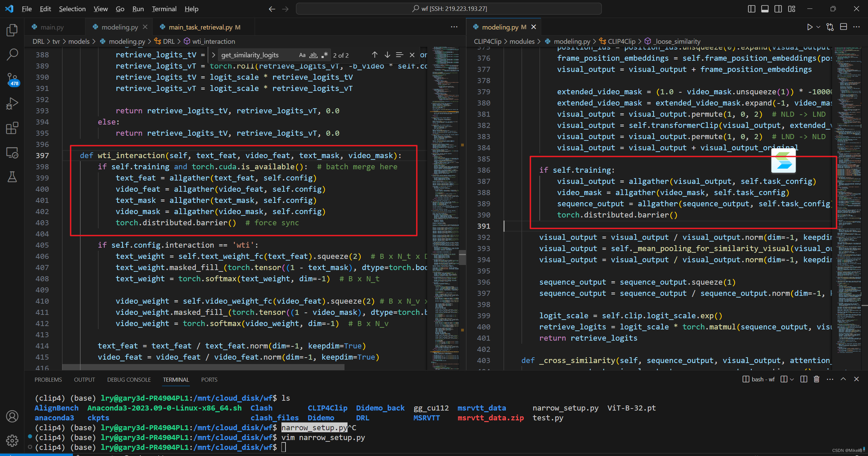
Task: Jump to previous find match
Action: 375,55
